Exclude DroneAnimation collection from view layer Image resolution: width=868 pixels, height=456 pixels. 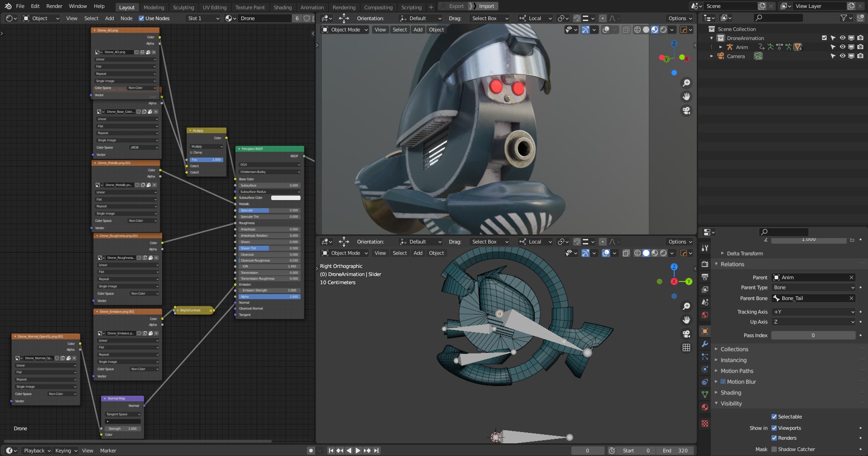point(824,38)
